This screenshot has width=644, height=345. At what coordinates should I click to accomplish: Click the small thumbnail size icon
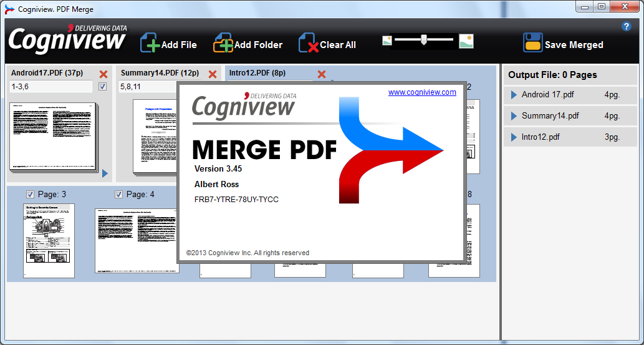(x=387, y=41)
